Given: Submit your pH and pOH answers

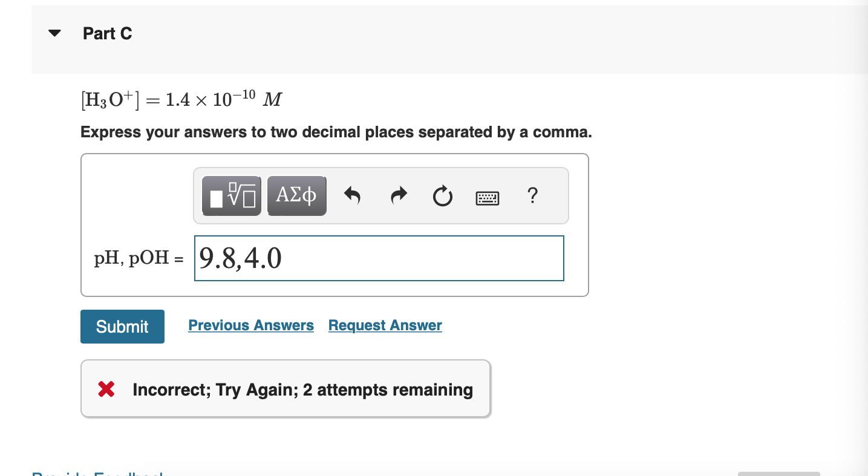Looking at the screenshot, I should [122, 326].
